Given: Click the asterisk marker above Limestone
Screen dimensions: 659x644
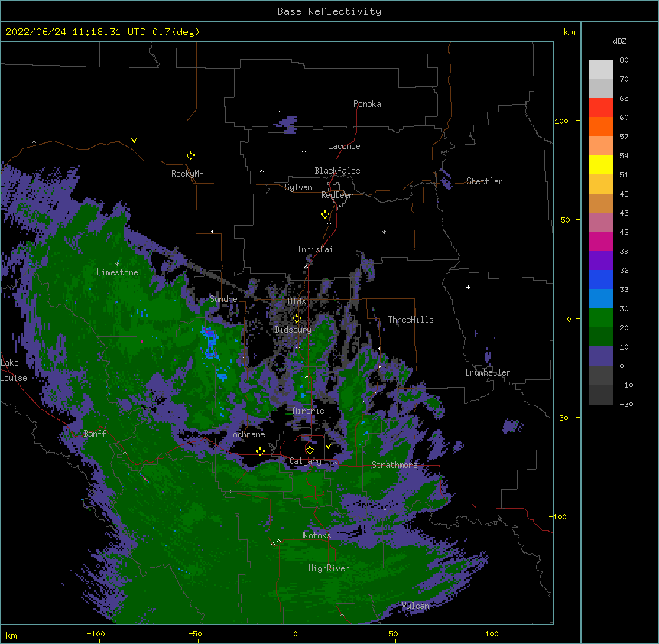Looking at the screenshot, I should [117, 264].
